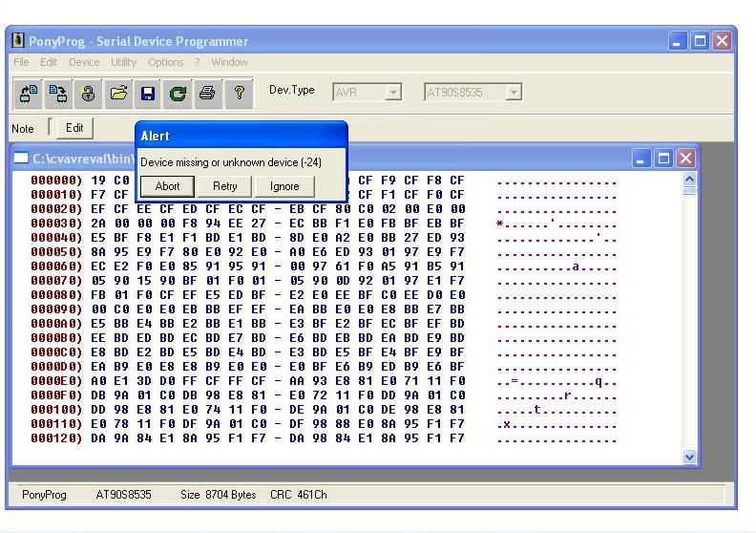
Task: Open the Edit menu
Action: 49,62
